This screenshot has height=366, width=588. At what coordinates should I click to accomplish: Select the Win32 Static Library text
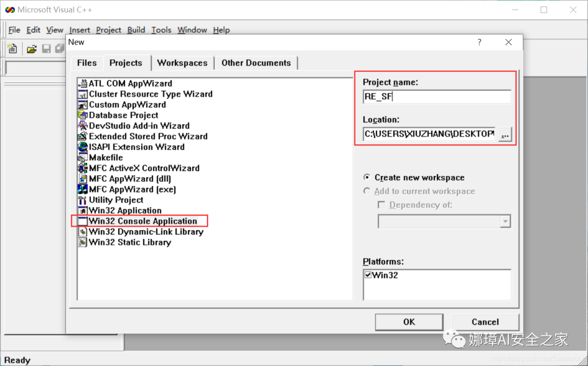click(130, 242)
